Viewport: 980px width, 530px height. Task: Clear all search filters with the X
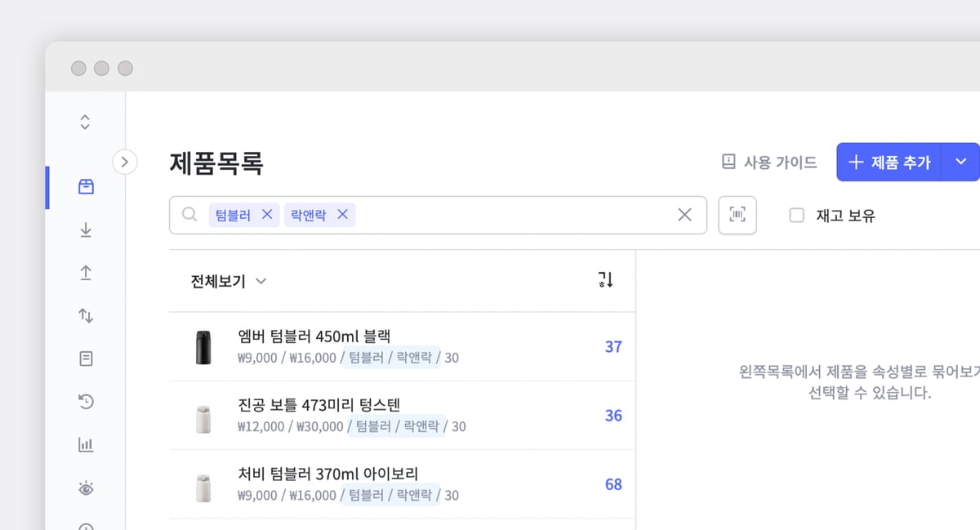684,215
